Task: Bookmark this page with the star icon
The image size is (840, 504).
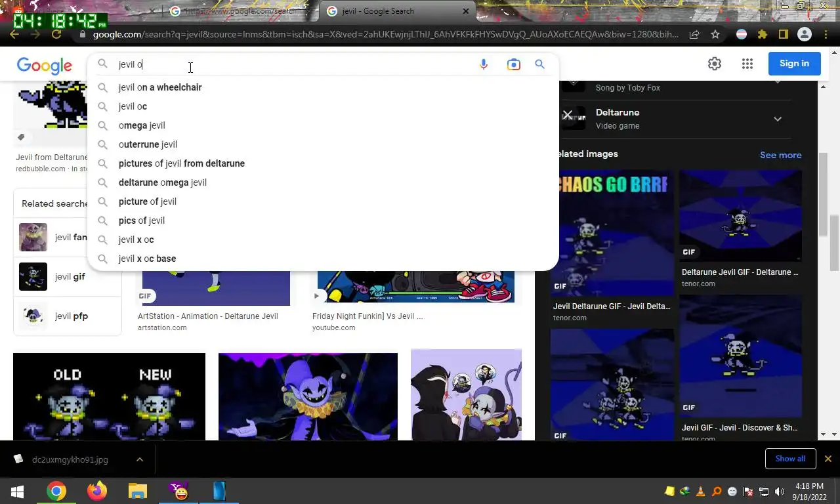Action: [715, 35]
